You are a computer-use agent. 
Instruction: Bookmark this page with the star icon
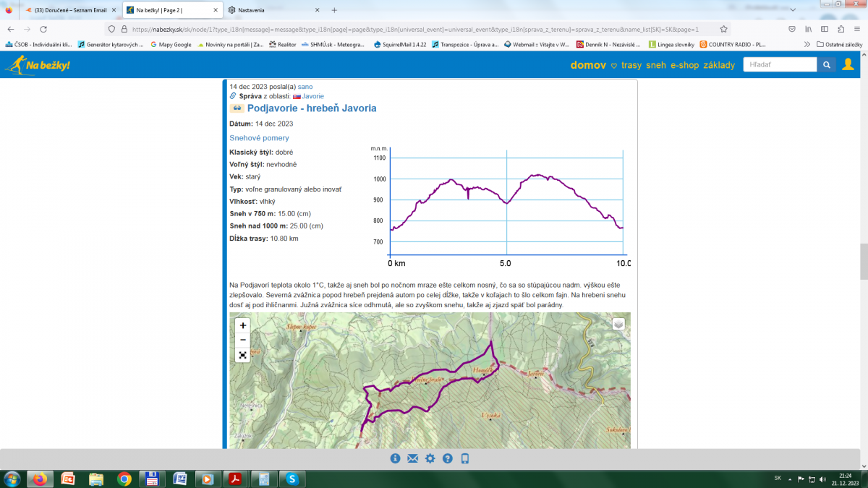click(x=723, y=29)
